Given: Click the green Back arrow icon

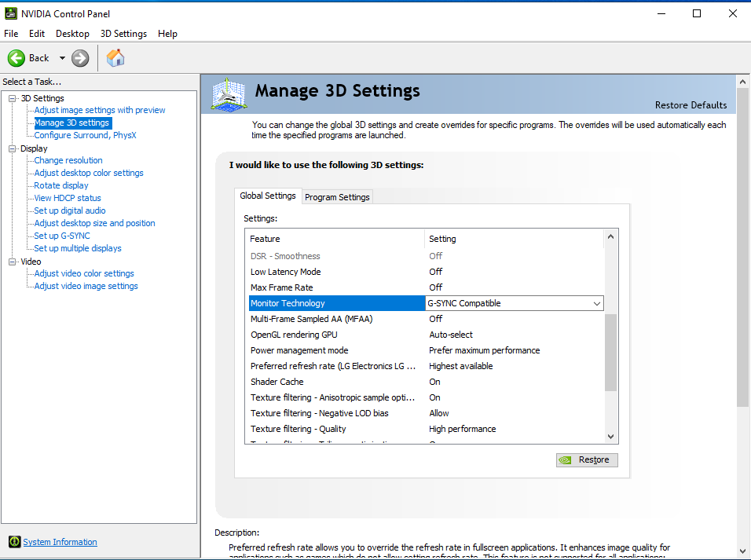Looking at the screenshot, I should pyautogui.click(x=16, y=58).
